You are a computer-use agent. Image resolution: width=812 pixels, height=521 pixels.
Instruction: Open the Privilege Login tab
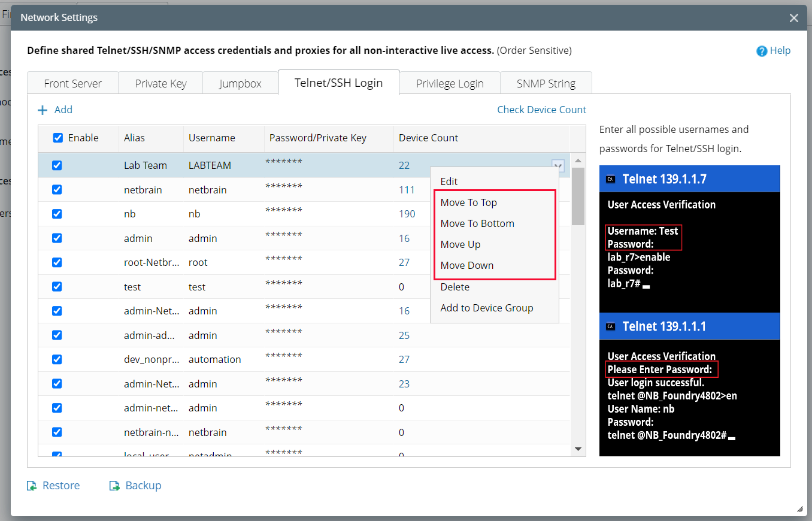click(449, 83)
